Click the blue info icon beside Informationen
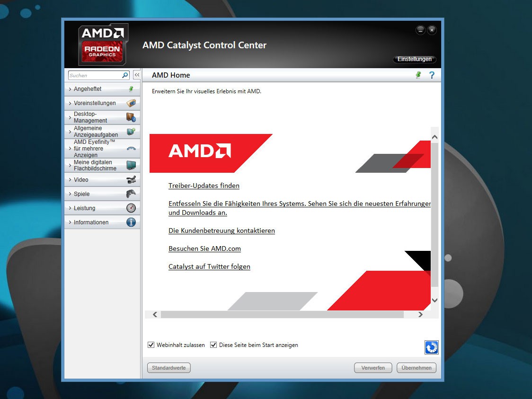 point(131,222)
